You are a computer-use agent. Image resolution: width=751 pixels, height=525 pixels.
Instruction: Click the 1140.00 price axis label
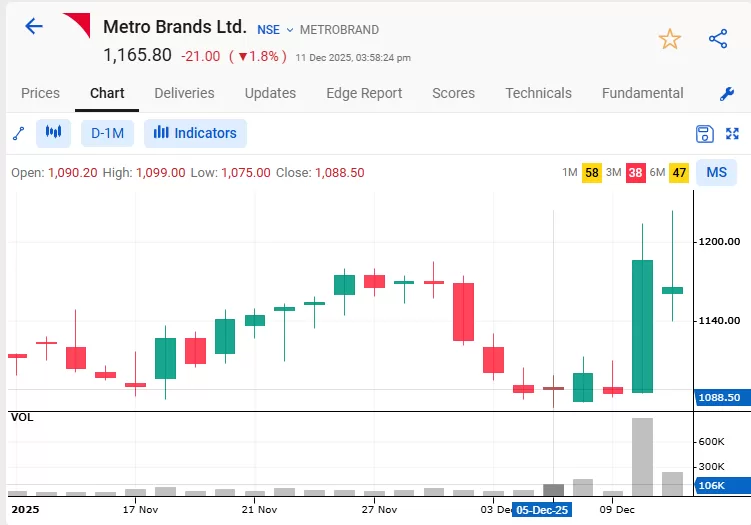click(719, 320)
